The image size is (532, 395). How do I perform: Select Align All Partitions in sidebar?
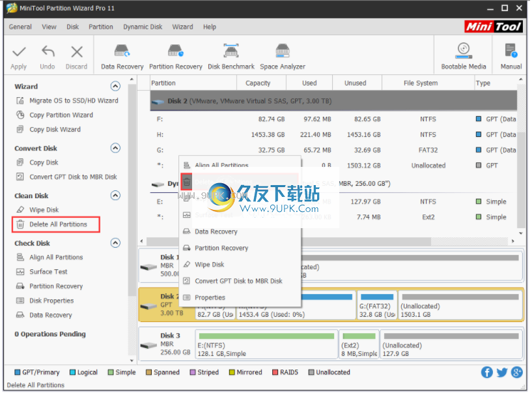click(x=56, y=257)
